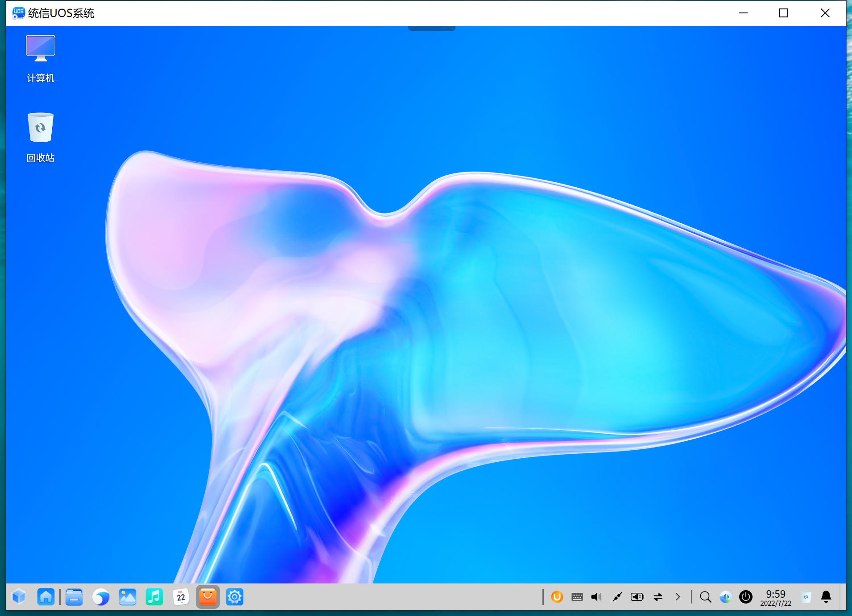Click the 9:59 clock and date

[x=776, y=598]
